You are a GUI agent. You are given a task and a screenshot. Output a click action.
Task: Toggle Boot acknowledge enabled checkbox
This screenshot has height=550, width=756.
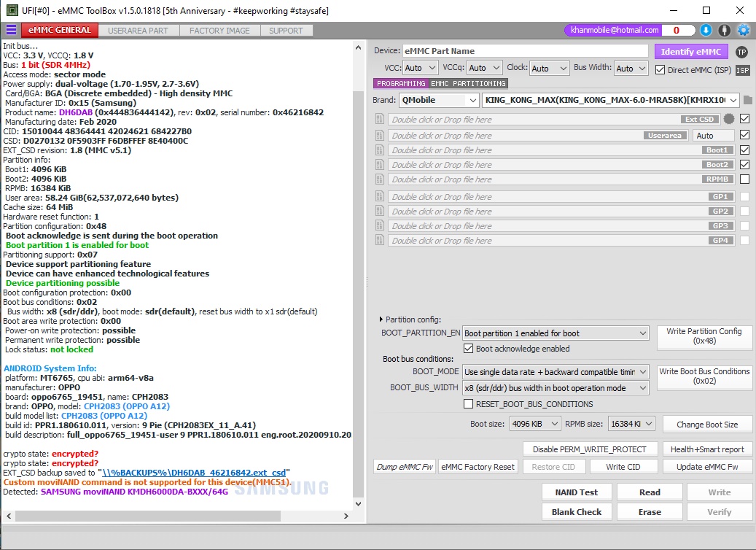tap(468, 349)
